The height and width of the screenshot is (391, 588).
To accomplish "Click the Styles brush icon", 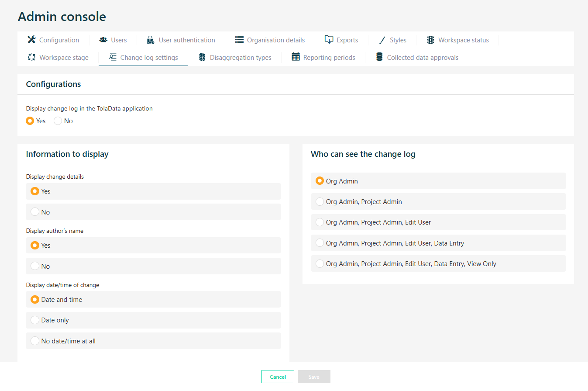I will pos(382,40).
